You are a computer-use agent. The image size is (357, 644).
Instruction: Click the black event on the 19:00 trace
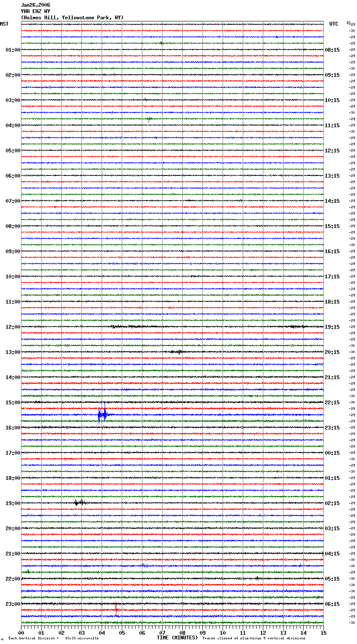80,502
